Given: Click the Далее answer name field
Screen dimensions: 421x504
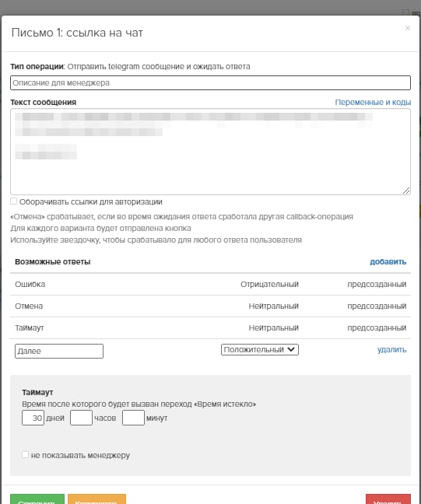Looking at the screenshot, I should click(x=59, y=351).
